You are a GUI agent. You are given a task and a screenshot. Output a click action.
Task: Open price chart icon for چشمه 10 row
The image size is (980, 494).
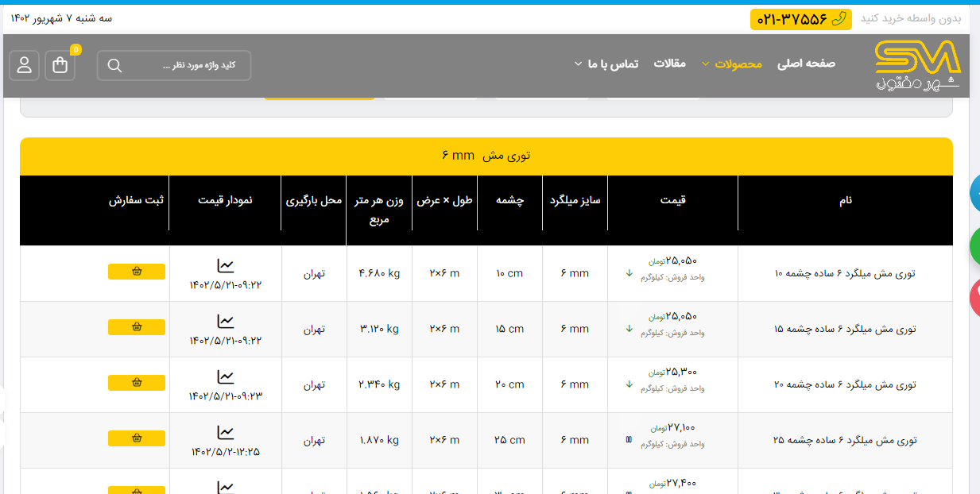click(x=226, y=265)
